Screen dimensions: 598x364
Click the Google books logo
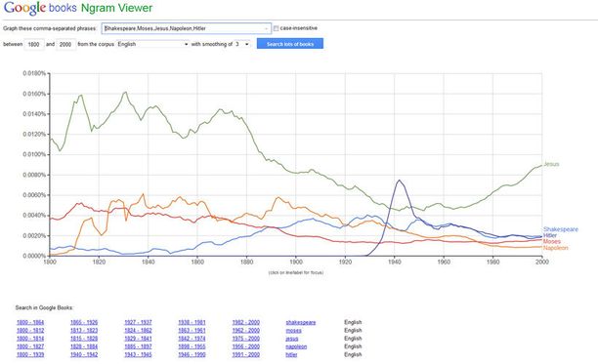click(x=40, y=8)
